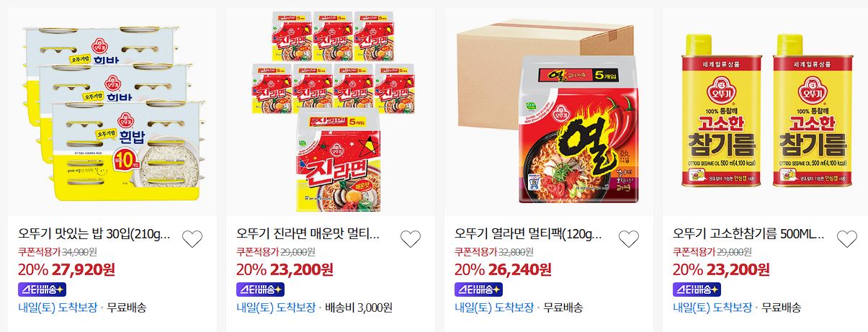Favorite the 오뚜기 맛있는 밥 heart icon
The width and height of the screenshot is (868, 332).
192,239
